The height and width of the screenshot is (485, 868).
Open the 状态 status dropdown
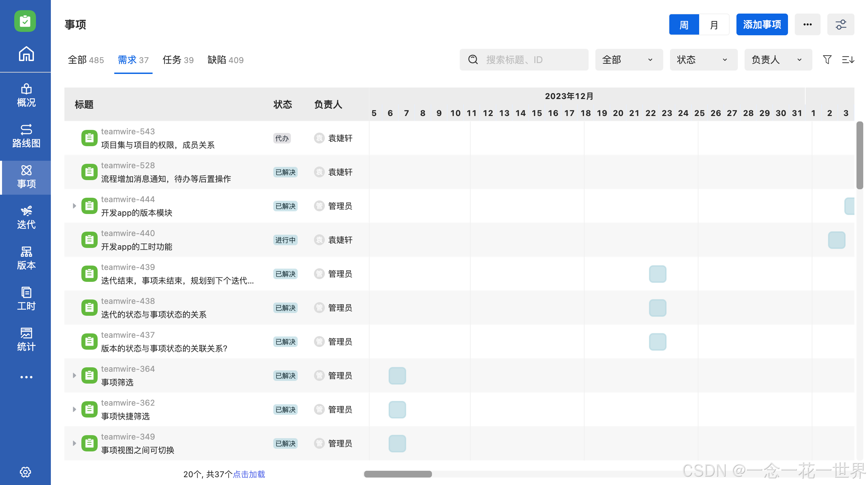pyautogui.click(x=703, y=60)
